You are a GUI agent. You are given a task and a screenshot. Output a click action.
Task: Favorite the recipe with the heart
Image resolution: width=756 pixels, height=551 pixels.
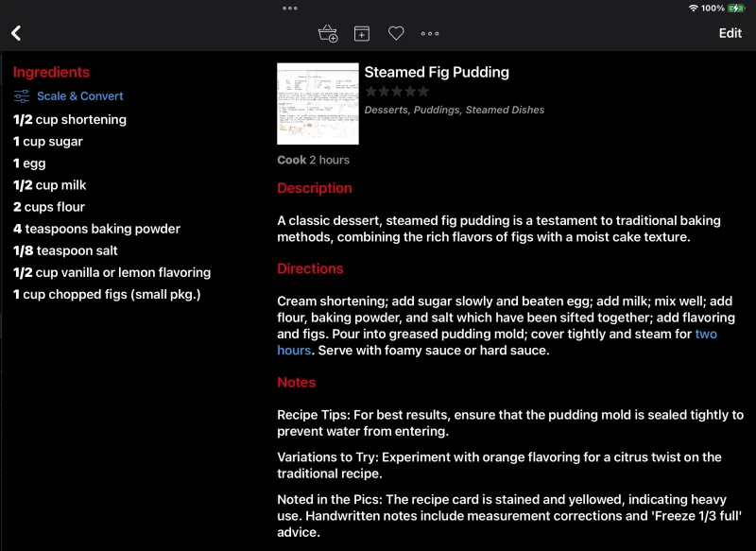[395, 33]
